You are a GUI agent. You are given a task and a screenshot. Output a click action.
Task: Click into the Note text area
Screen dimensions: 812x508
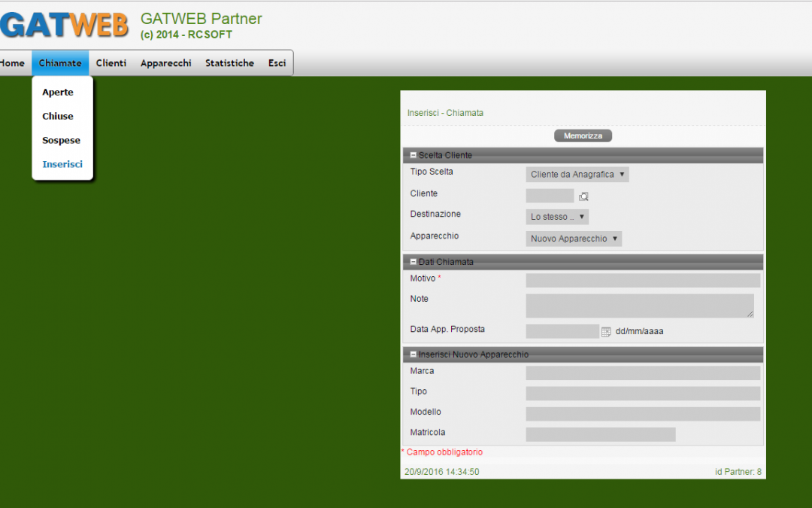[x=639, y=306]
